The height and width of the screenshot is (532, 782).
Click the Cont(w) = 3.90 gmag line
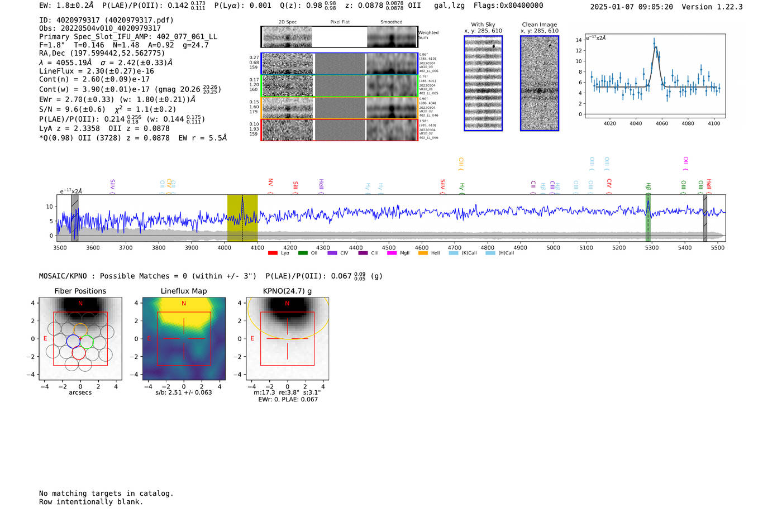[130, 89]
